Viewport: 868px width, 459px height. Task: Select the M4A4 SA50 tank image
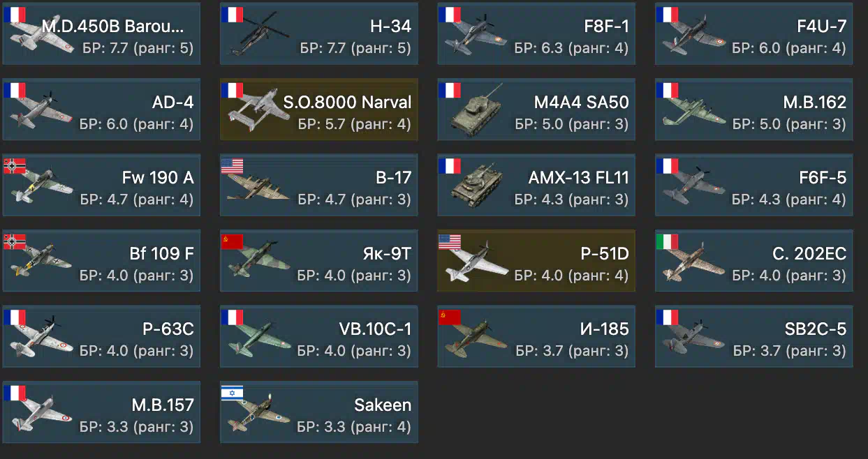tap(477, 110)
